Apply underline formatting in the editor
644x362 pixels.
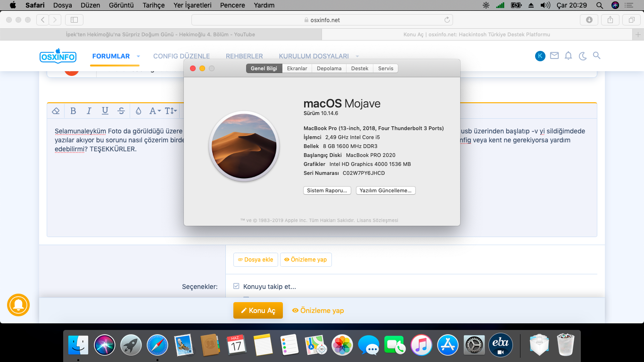click(x=105, y=111)
